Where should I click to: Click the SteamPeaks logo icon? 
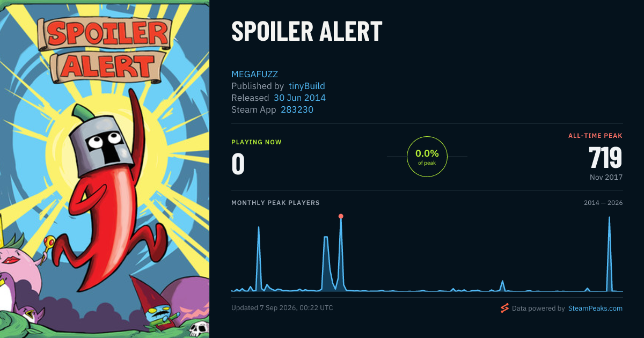click(x=504, y=308)
